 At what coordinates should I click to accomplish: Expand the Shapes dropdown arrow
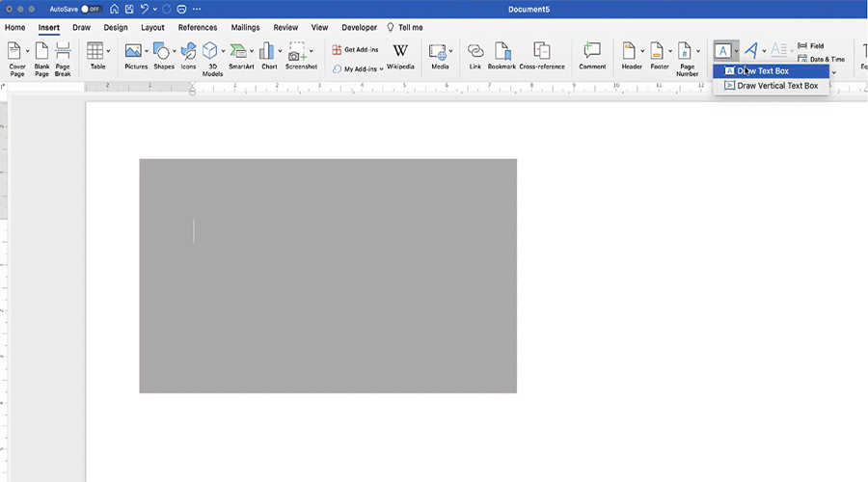coord(176,51)
